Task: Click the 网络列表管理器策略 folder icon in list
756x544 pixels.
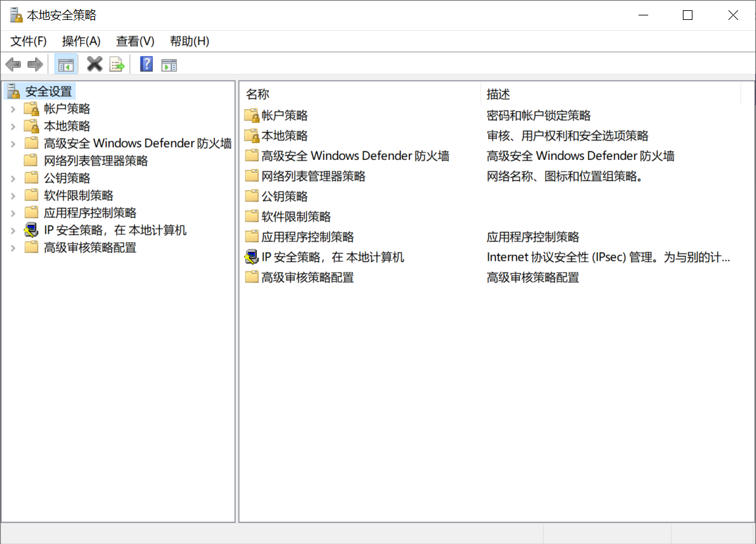Action: click(252, 176)
